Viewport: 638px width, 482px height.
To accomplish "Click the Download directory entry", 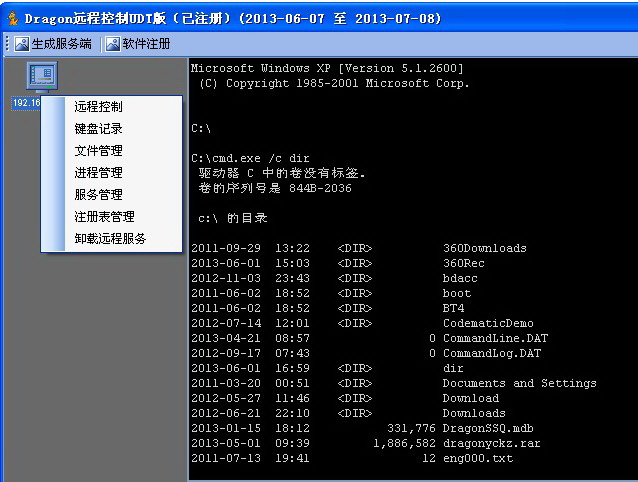I will pyautogui.click(x=471, y=399).
